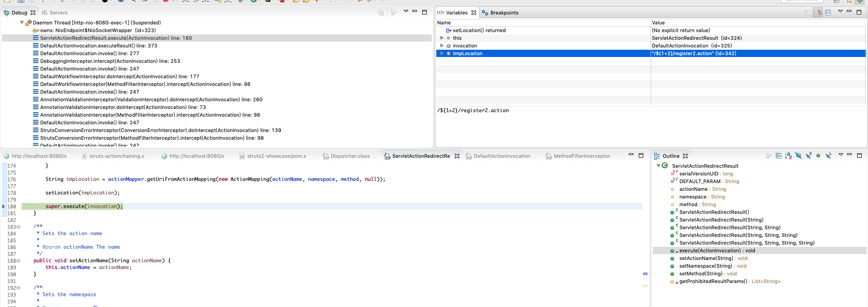Open the Variables view menu dropdown

[840, 12]
